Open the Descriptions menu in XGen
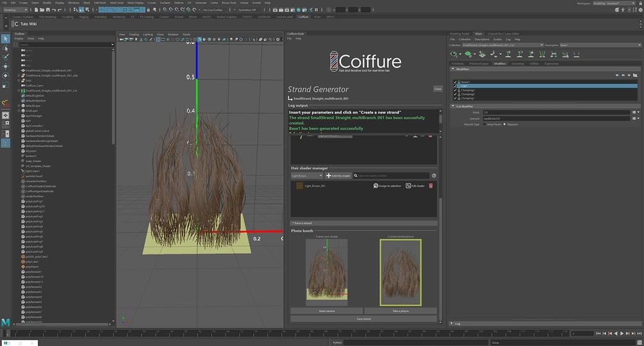This screenshot has height=346, width=644. (x=482, y=39)
